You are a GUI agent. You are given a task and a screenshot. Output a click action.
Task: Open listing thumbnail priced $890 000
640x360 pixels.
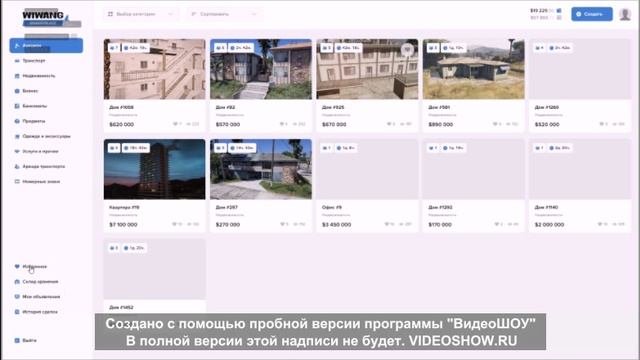point(473,69)
